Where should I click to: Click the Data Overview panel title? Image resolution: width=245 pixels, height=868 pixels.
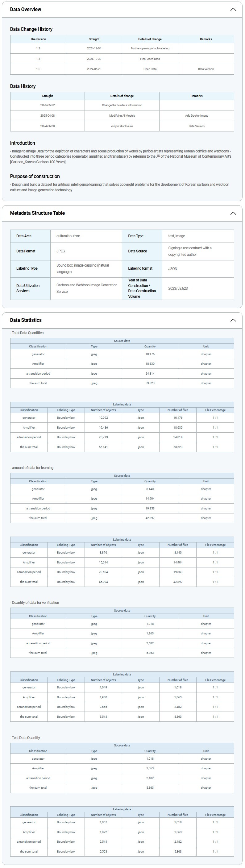point(26,10)
